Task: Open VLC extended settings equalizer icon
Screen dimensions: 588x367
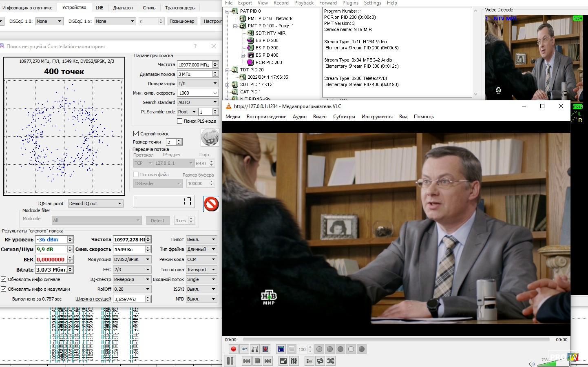Action: [294, 361]
